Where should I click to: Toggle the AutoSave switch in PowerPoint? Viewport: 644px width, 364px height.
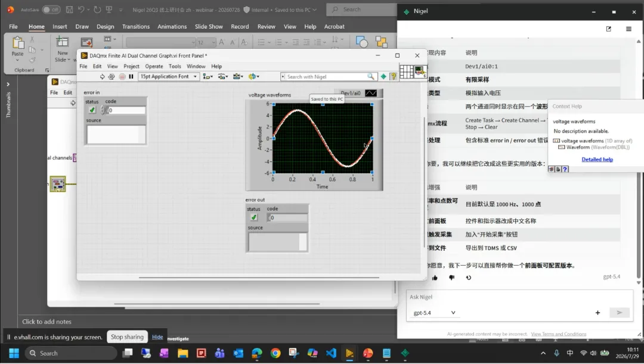(x=51, y=10)
